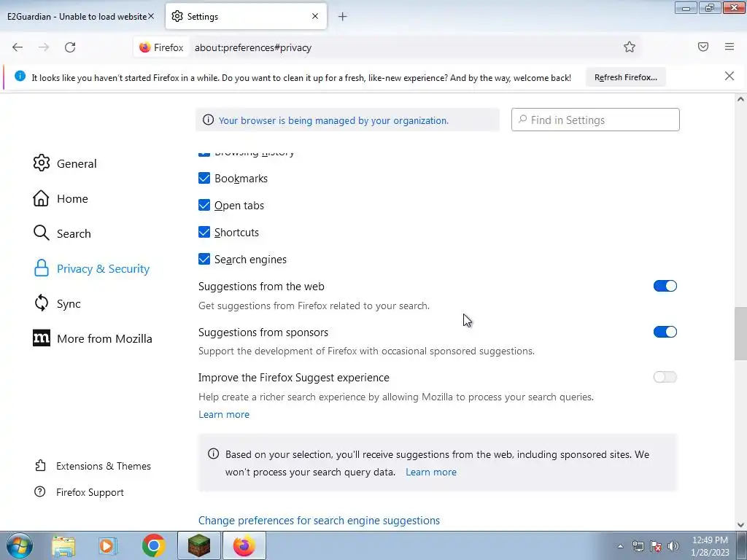Screen dimensions: 747x560
Task: Open a new tab
Action: [x=342, y=17]
